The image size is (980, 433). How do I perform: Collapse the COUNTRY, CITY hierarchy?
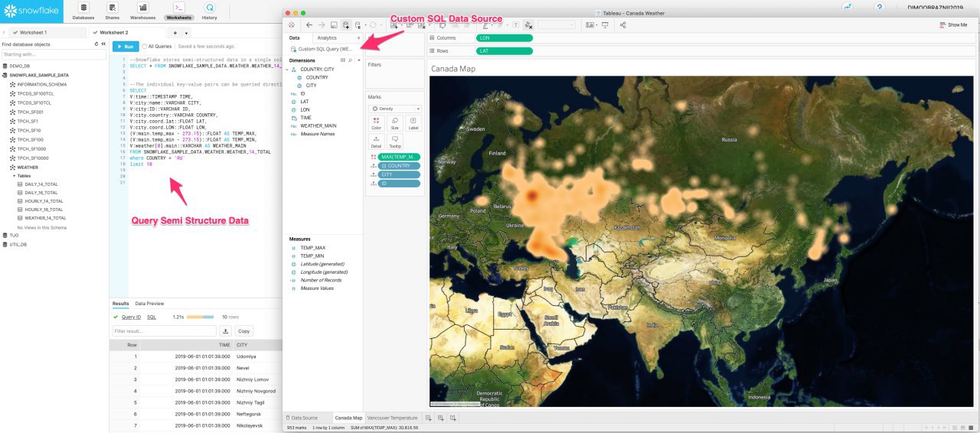(287, 69)
